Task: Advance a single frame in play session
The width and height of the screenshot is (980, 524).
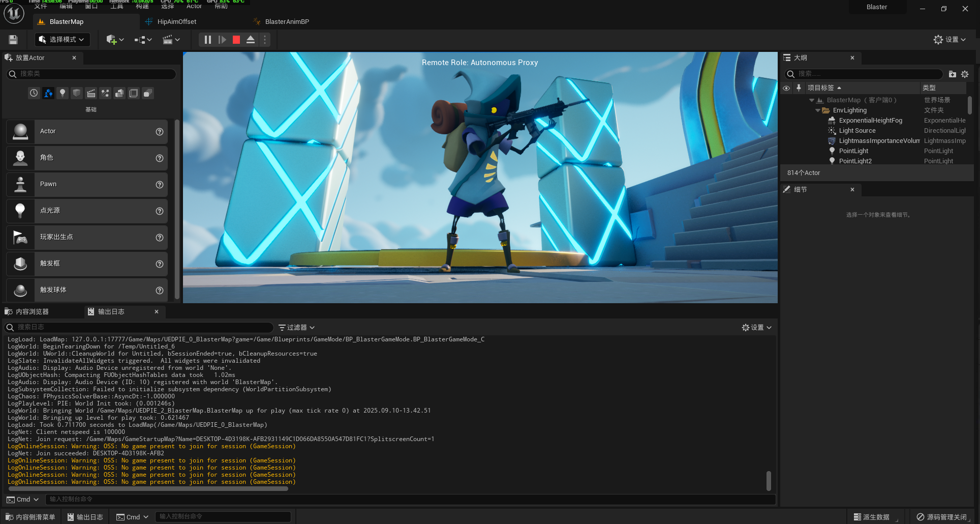Action: (x=222, y=40)
